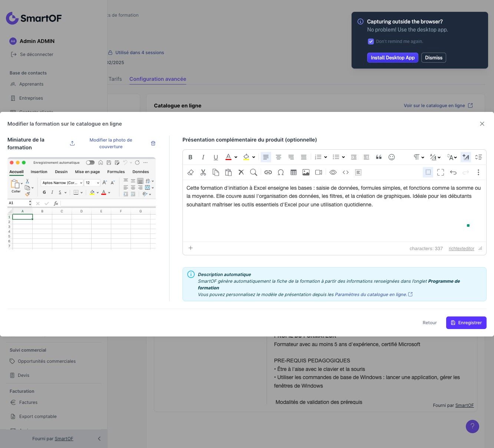This screenshot has width=494, height=448.
Task: Click Retour to go back
Action: (429, 323)
